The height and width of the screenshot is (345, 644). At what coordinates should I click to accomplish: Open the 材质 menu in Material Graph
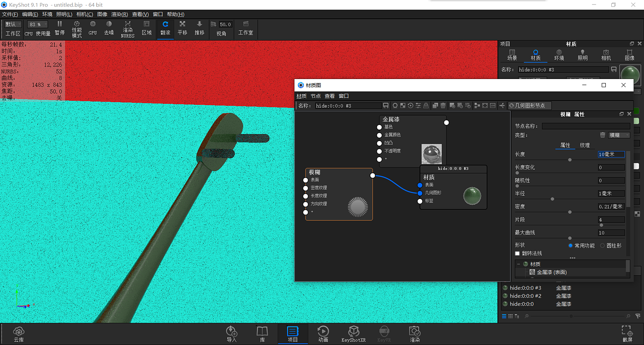pos(301,96)
